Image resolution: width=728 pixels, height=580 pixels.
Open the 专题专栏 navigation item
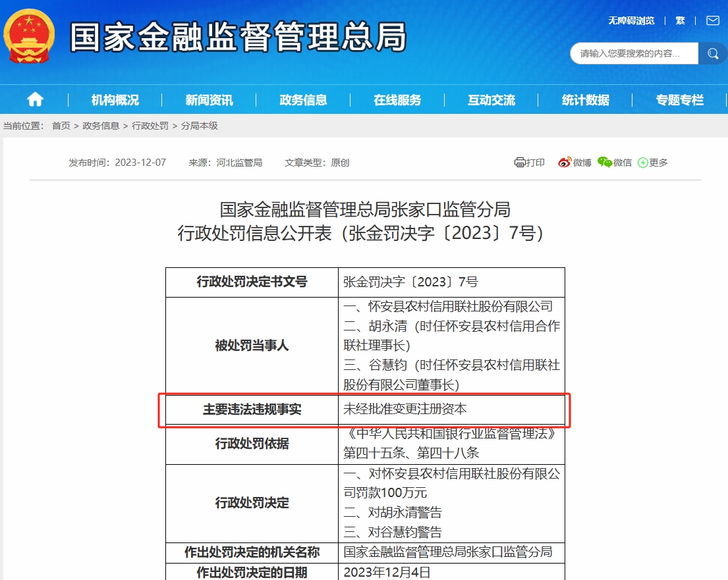pyautogui.click(x=679, y=100)
